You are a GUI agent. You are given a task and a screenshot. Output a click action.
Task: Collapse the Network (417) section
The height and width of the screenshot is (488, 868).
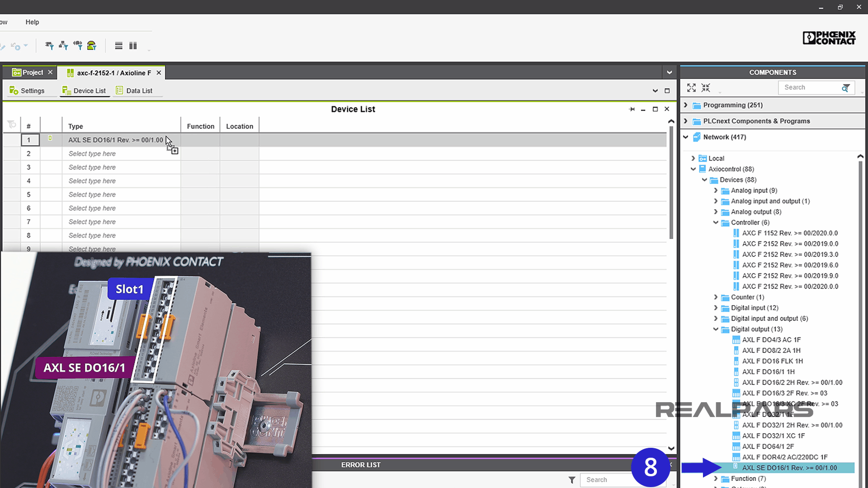pyautogui.click(x=686, y=137)
